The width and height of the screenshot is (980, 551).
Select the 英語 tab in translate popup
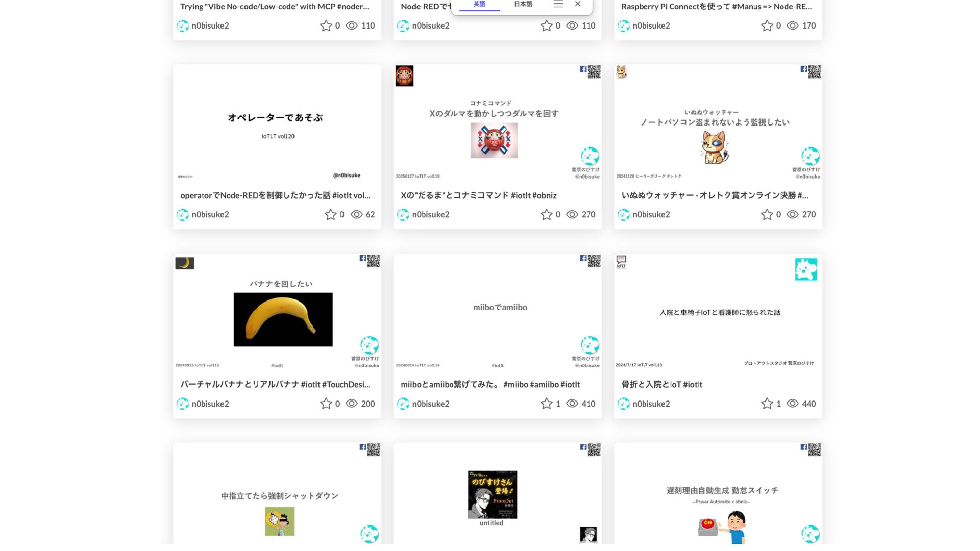[479, 4]
